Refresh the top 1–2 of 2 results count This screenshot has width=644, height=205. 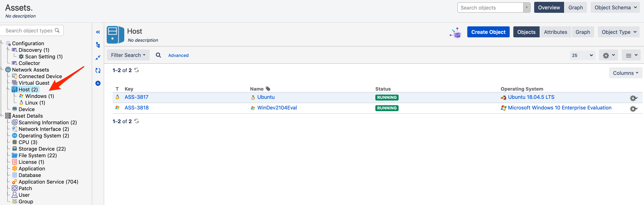[x=137, y=70]
